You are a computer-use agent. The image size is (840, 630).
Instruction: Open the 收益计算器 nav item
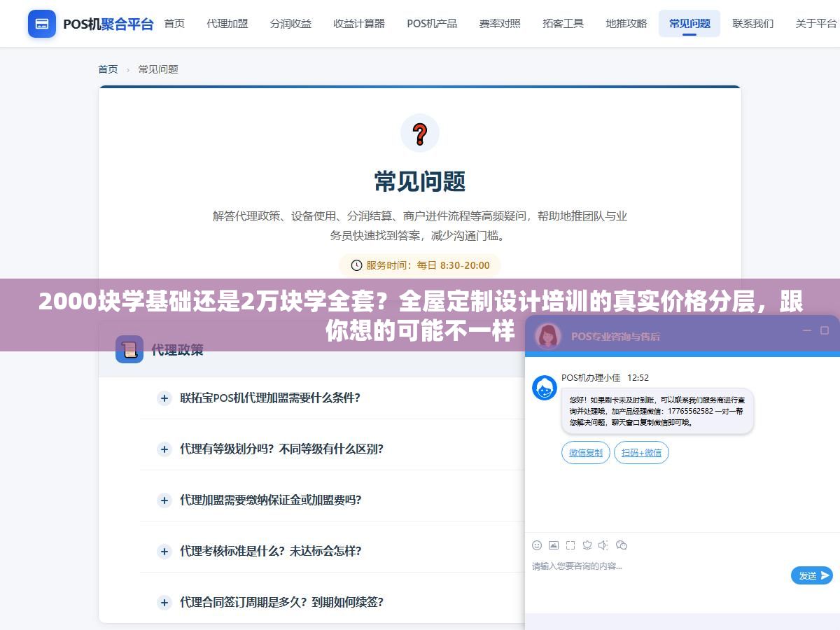[x=359, y=24]
